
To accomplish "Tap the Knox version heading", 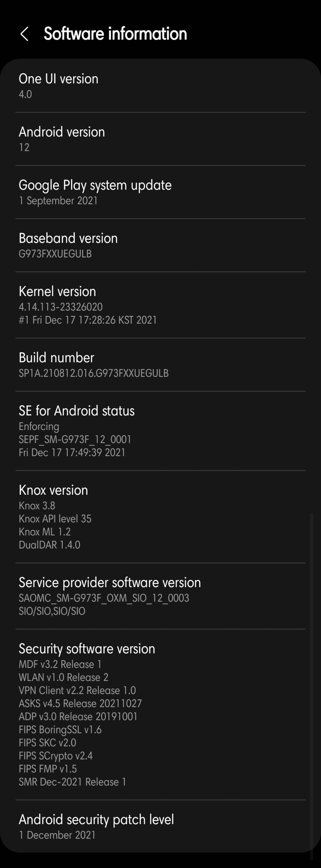I will 53,490.
